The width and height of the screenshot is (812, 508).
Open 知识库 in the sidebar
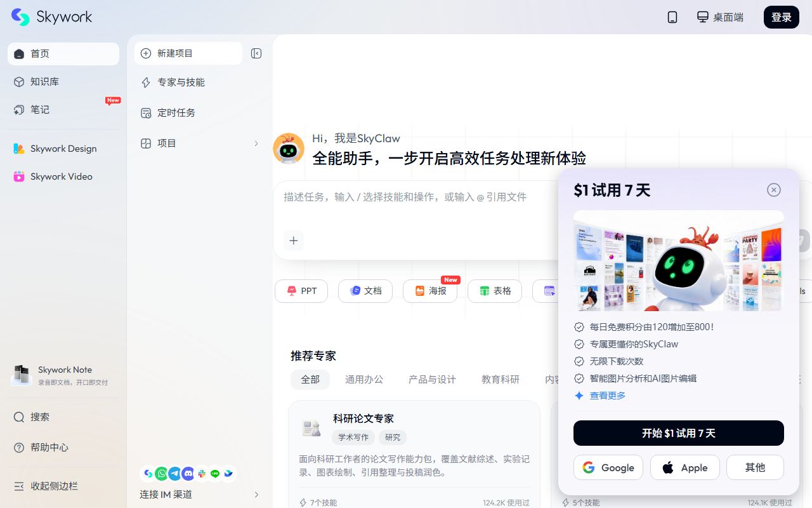(63, 81)
